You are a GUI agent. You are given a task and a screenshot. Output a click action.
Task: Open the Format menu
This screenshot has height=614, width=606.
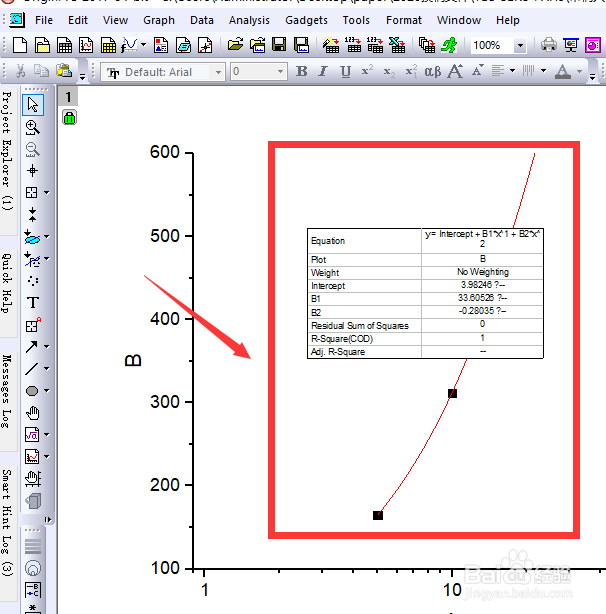tap(404, 20)
